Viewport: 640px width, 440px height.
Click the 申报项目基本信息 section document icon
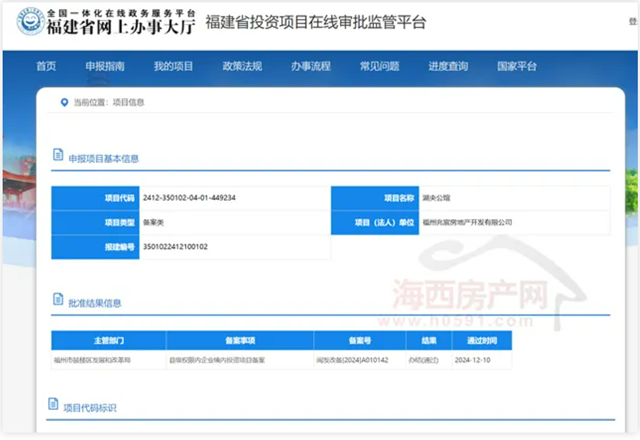[x=57, y=157]
